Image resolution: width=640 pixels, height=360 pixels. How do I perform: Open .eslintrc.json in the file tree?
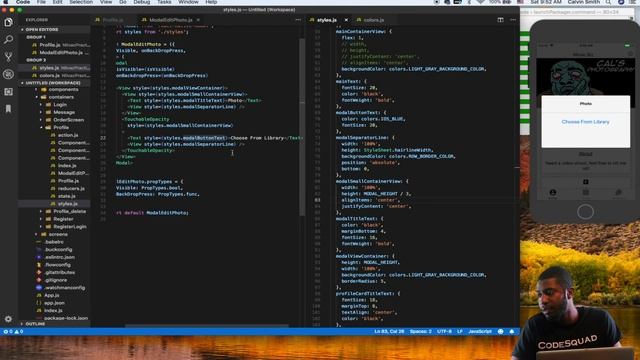click(x=59, y=257)
